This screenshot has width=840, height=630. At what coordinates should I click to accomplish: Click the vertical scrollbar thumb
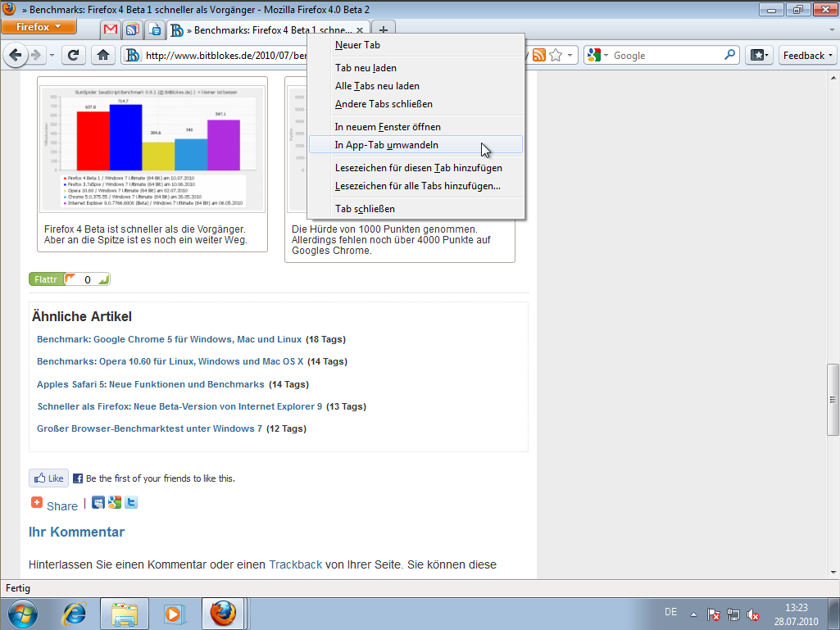[x=833, y=400]
